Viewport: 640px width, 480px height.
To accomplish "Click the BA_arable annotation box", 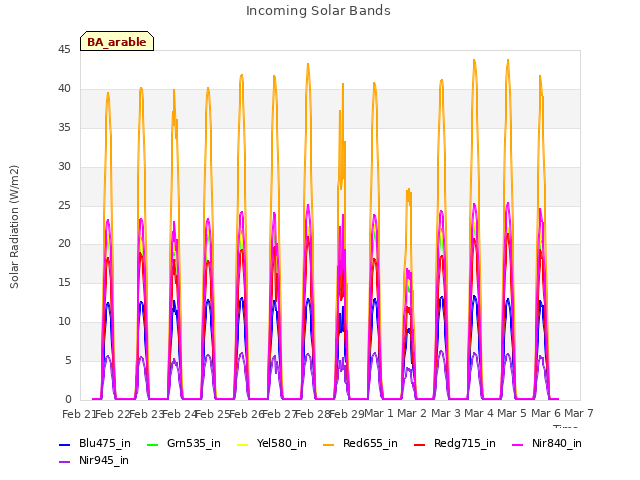I will [117, 41].
